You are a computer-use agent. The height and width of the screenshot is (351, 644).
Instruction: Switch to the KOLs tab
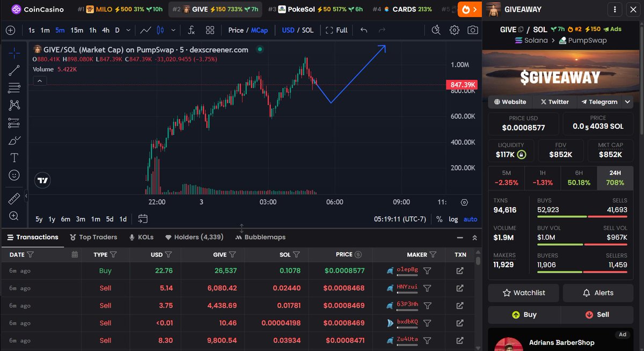[141, 237]
